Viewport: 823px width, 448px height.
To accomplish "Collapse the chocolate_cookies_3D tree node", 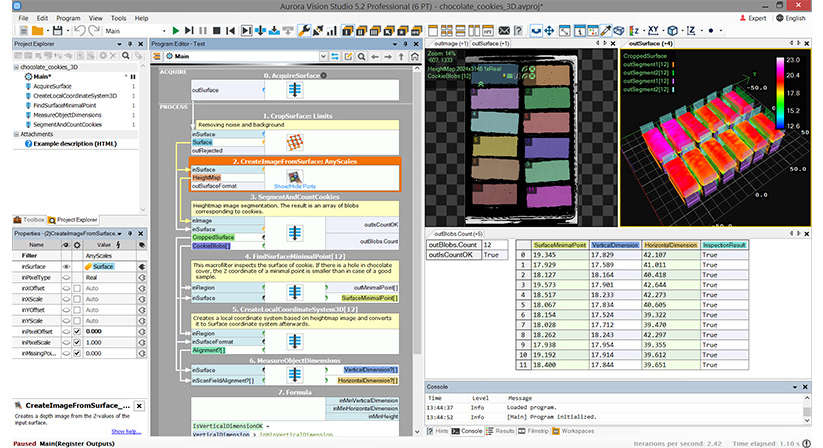I will coord(16,67).
